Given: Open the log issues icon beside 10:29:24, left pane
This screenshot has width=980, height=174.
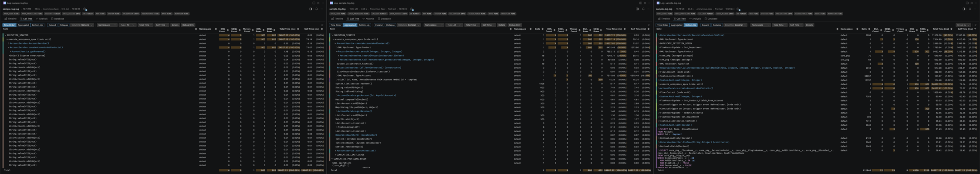Looking at the screenshot, I should [85, 9].
